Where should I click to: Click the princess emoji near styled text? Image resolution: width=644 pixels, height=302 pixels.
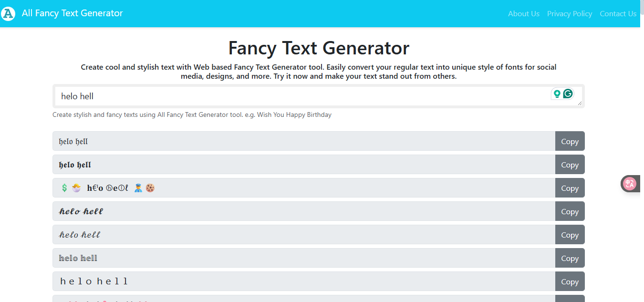tap(76, 187)
